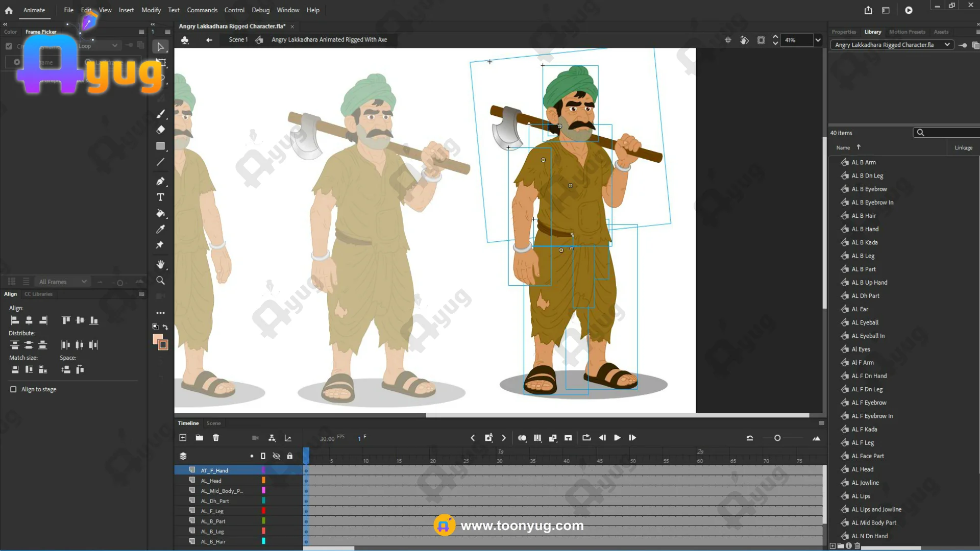The height and width of the screenshot is (551, 980).
Task: Open the Modify menu
Action: click(151, 10)
